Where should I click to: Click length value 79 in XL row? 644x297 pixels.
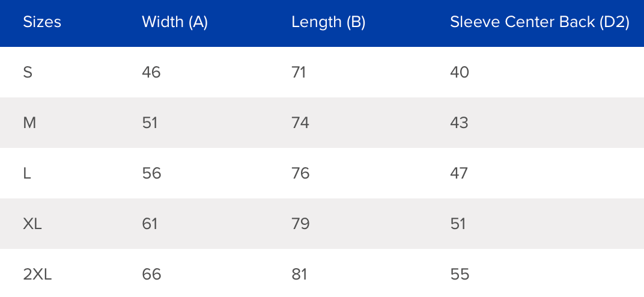(x=300, y=224)
